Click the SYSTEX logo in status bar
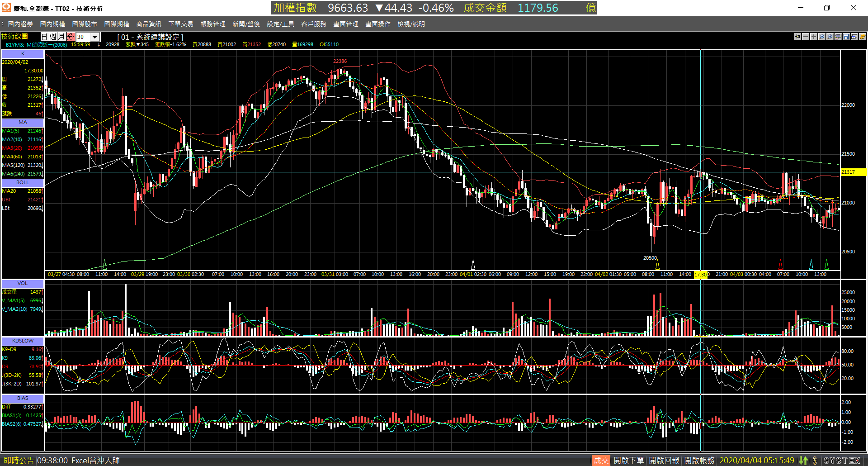 [842, 461]
